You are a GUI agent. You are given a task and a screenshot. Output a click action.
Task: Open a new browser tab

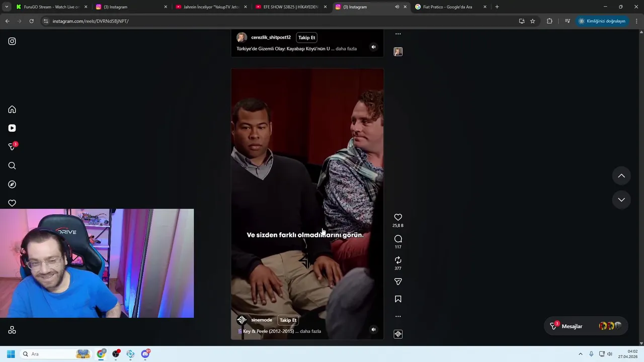(497, 7)
